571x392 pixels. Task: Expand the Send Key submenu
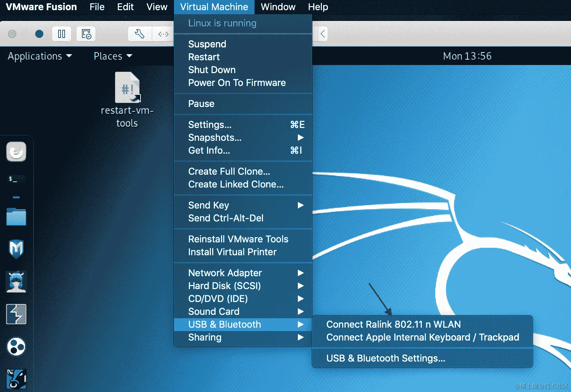pos(243,205)
